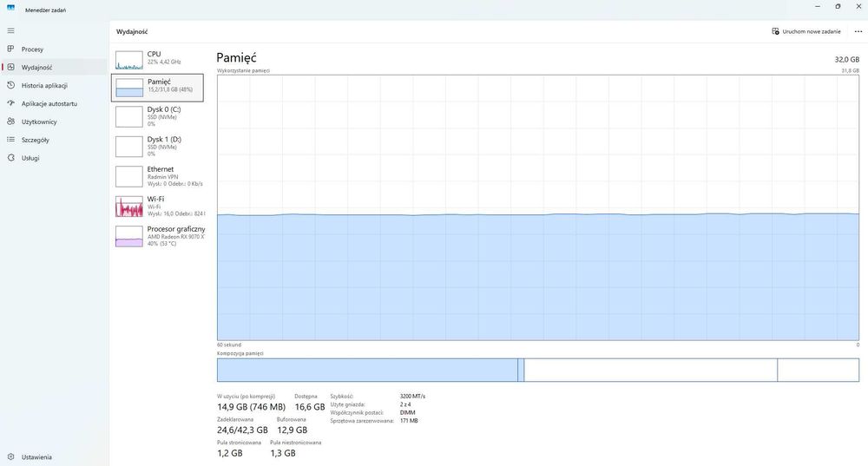Viewport: 868px width, 466px height.
Task: Open the three-dots more options menu
Action: pos(858,31)
